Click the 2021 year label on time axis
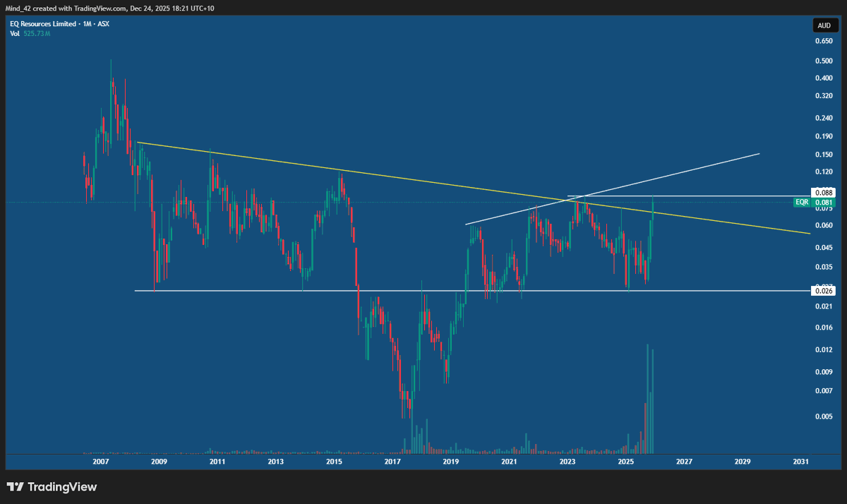 tap(509, 462)
